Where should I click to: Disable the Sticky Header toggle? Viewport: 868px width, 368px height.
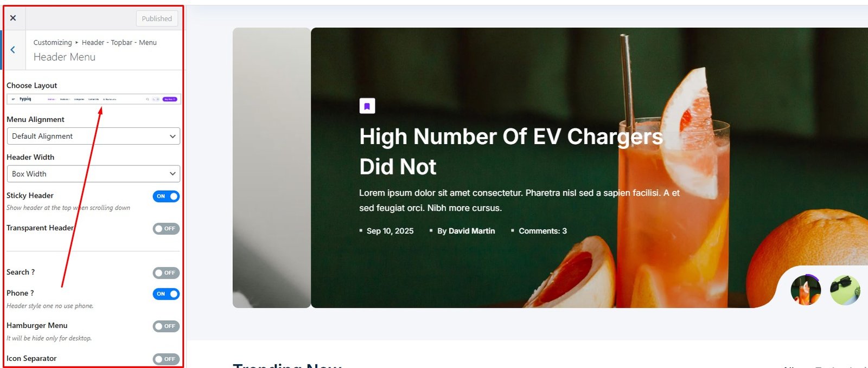[166, 196]
